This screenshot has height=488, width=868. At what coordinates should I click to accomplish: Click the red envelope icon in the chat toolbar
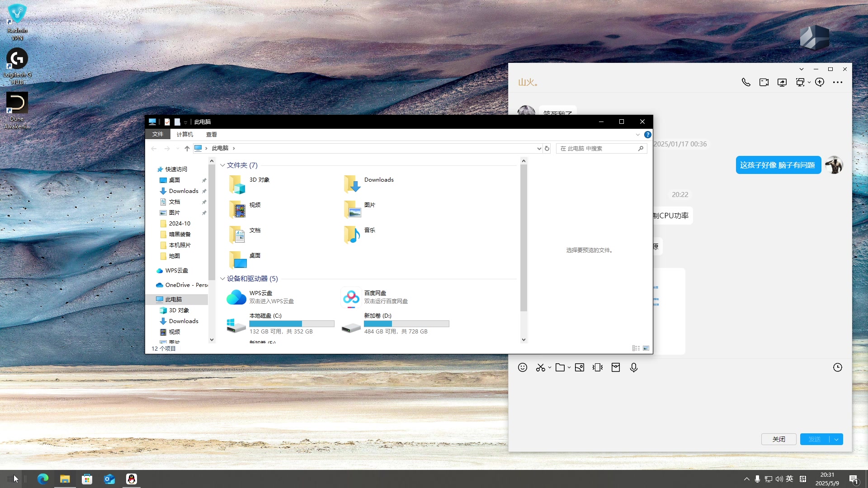[x=616, y=367]
